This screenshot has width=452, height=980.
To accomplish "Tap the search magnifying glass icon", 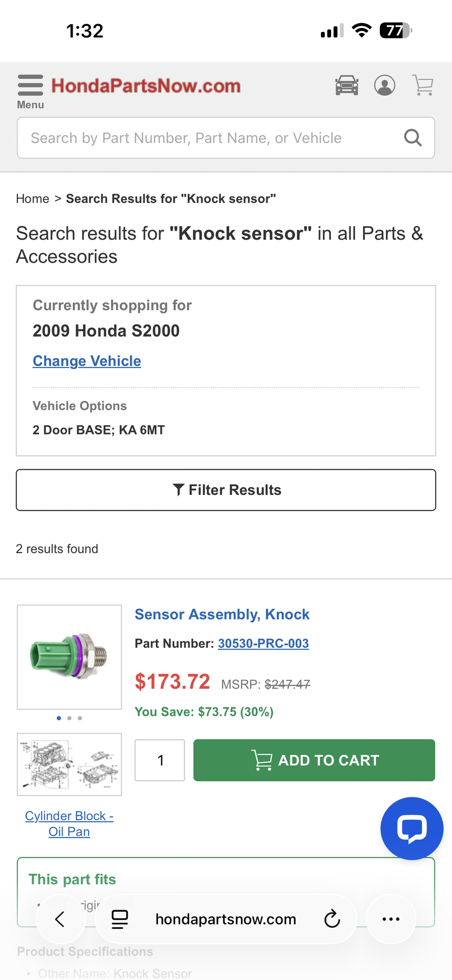I will click(413, 138).
